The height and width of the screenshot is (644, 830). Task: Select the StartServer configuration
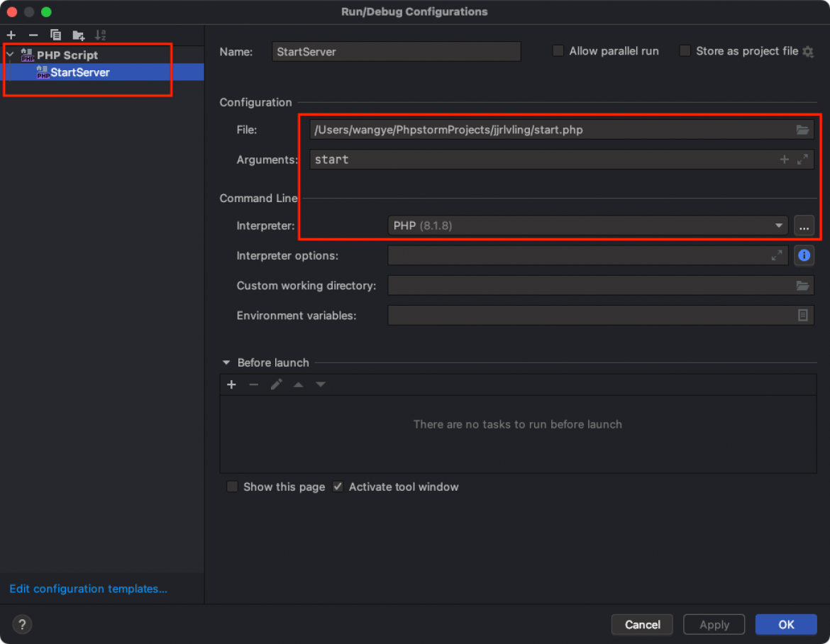tap(103, 72)
